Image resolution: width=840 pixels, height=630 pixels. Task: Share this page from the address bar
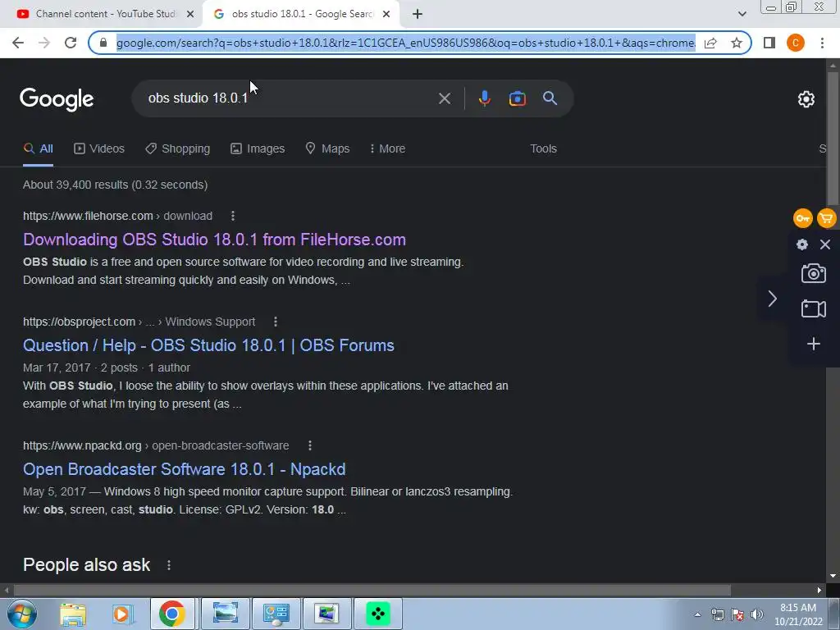click(710, 43)
